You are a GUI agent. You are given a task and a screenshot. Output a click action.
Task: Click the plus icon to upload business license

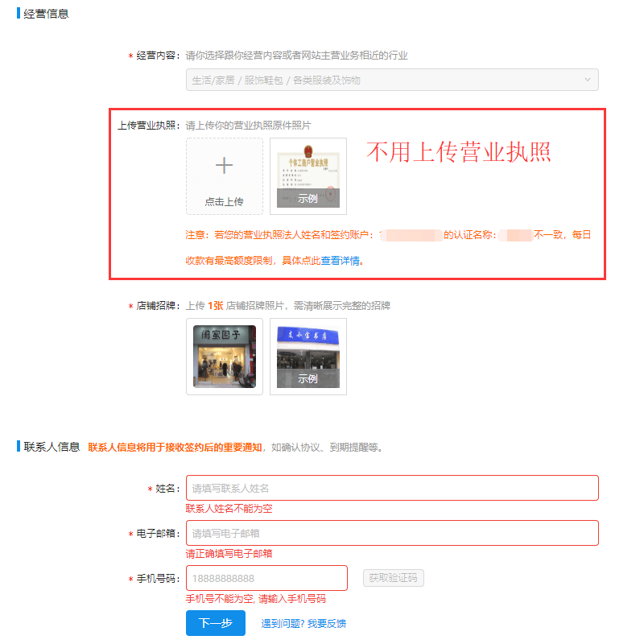[x=224, y=166]
